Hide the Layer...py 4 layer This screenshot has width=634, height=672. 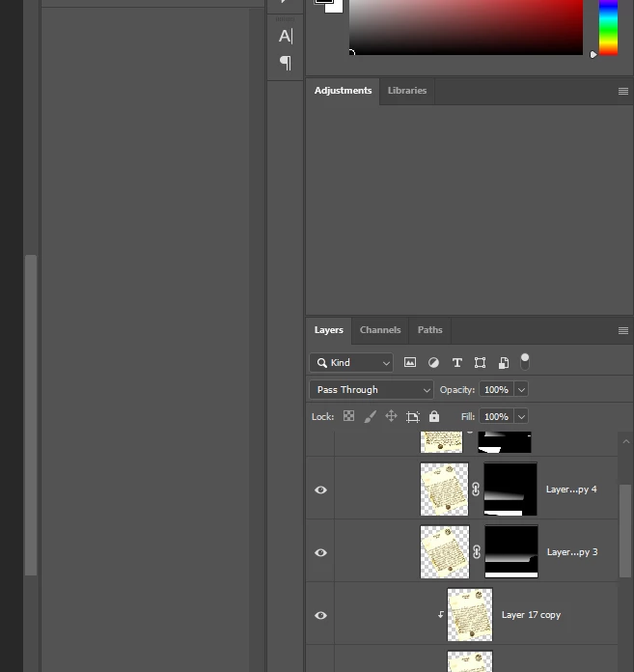point(320,490)
